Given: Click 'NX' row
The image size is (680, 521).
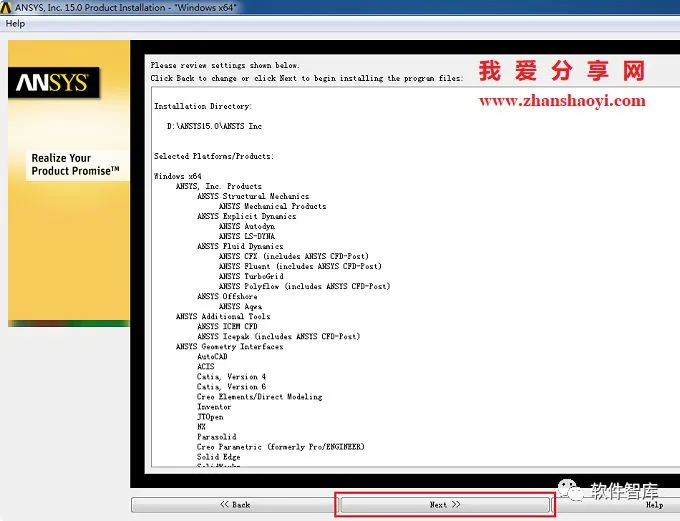Looking at the screenshot, I should click(x=202, y=426).
